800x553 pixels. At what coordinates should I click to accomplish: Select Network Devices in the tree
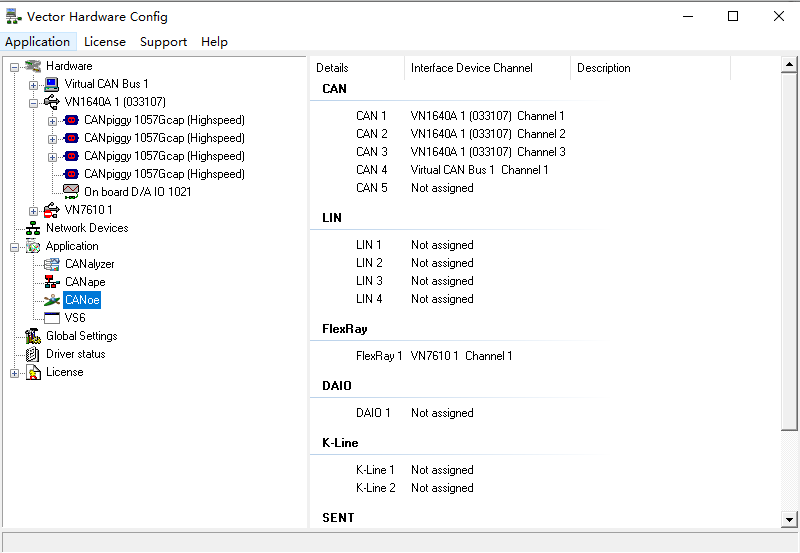tap(87, 228)
